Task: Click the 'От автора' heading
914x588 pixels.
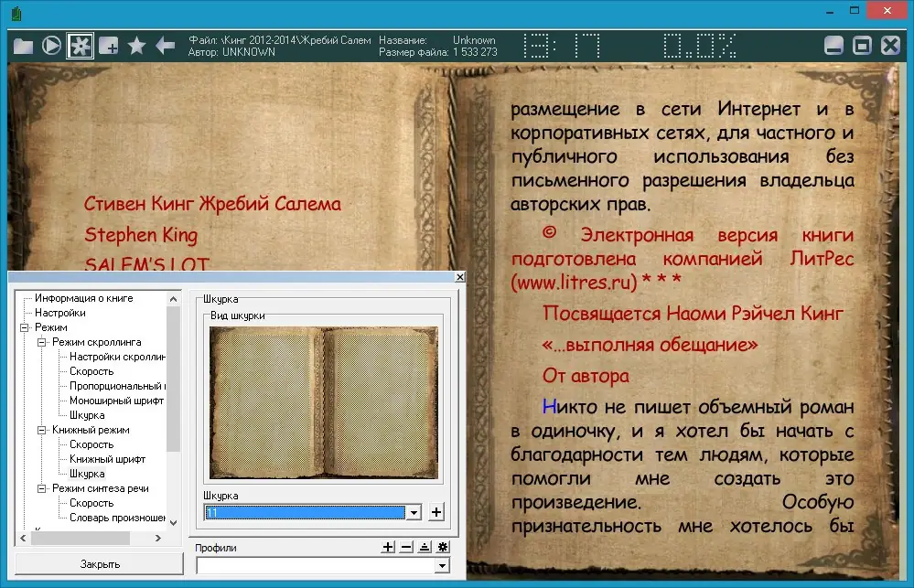Action: coord(586,376)
